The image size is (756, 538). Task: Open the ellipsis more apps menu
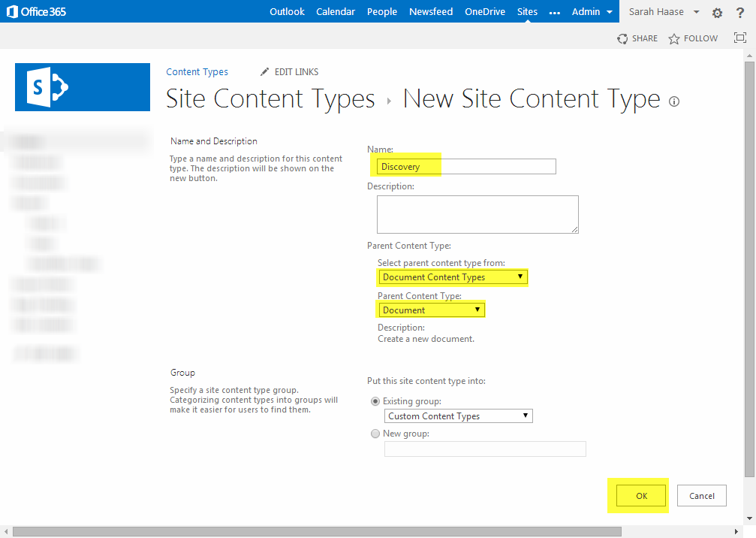coord(555,12)
